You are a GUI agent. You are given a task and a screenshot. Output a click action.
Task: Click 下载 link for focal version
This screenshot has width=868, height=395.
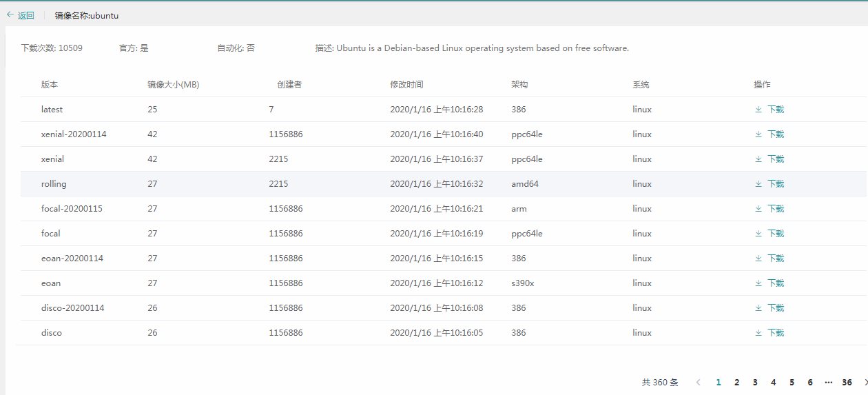pos(776,233)
